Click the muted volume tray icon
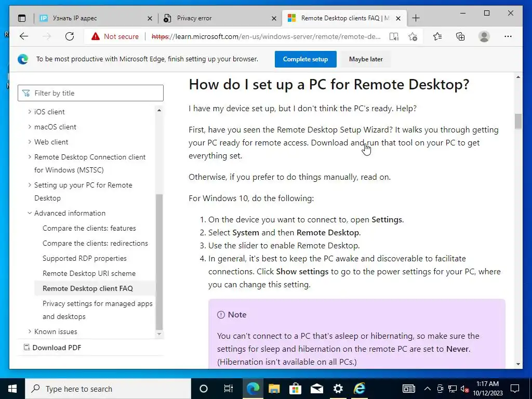Image resolution: width=532 pixels, height=399 pixels. 465,389
